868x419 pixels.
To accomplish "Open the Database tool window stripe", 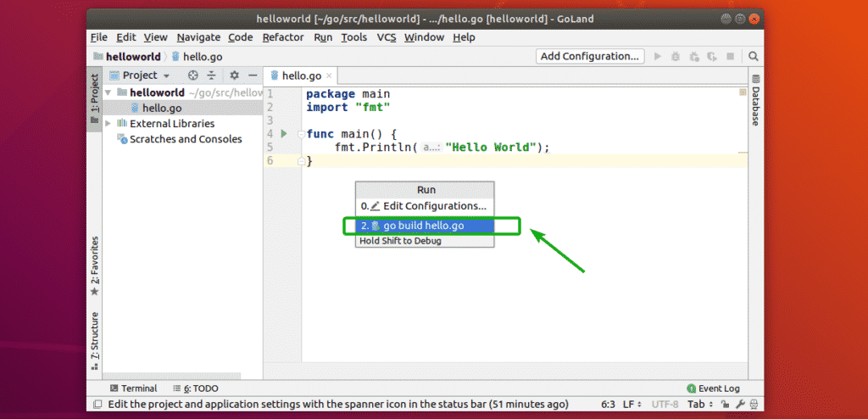I will click(x=755, y=99).
